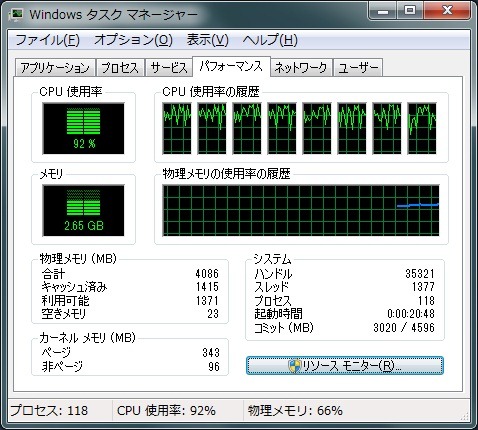Click the スレッド label
This screenshot has height=430, width=478.
(x=271, y=287)
